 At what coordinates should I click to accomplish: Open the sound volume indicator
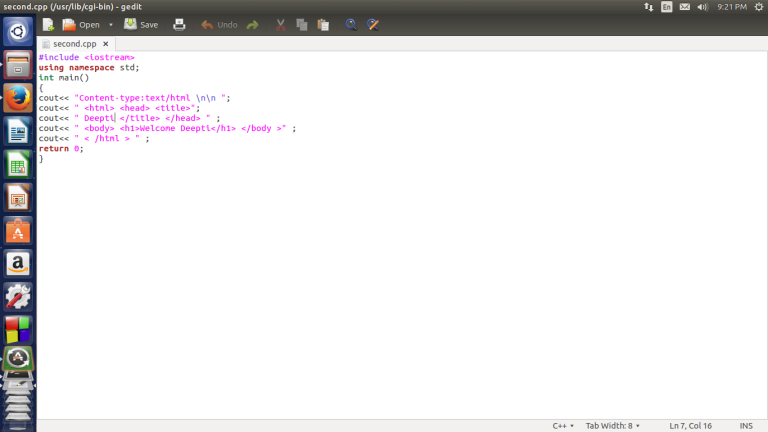[x=702, y=7]
